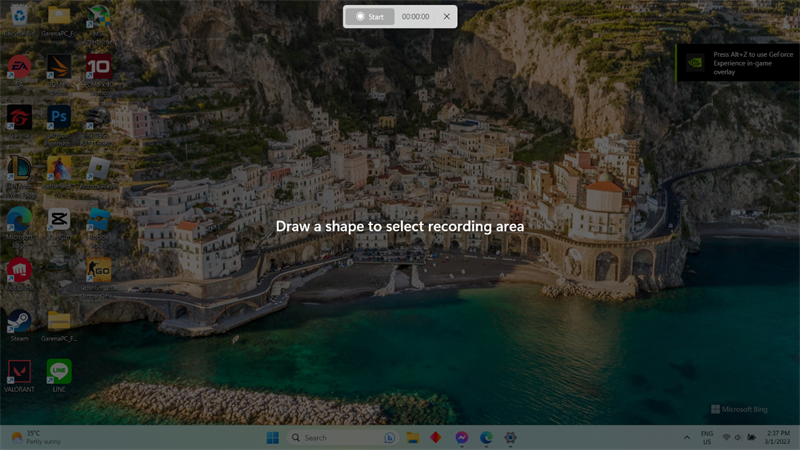This screenshot has width=800, height=450.
Task: Open the GarenaPC folder beside Steam
Action: pos(59,326)
